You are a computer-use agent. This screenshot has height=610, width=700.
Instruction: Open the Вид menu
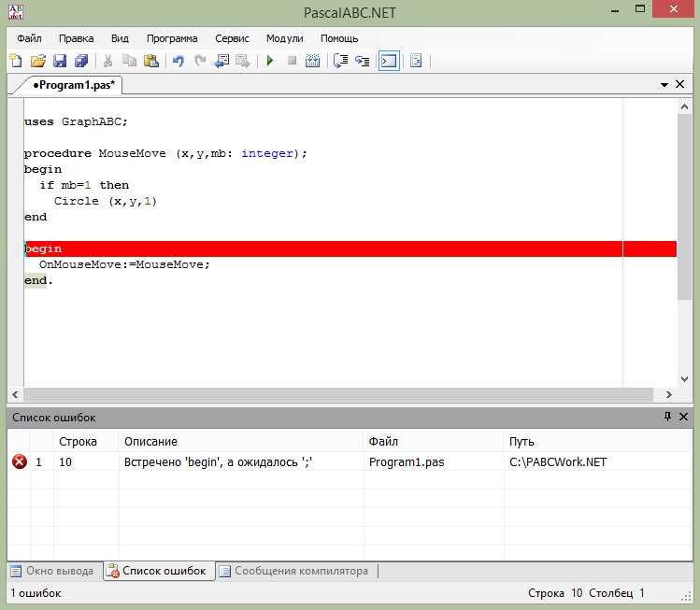(120, 38)
